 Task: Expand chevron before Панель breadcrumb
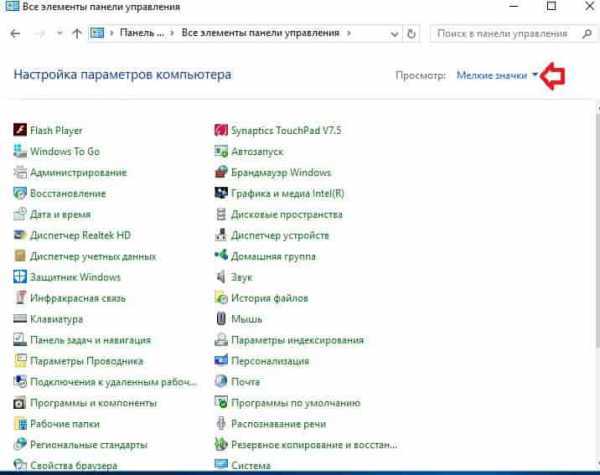click(112, 33)
